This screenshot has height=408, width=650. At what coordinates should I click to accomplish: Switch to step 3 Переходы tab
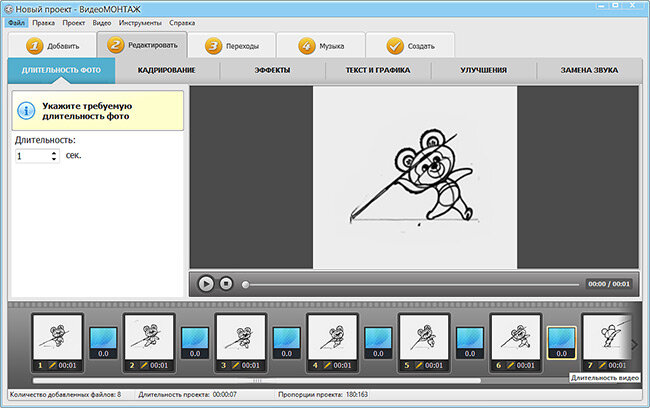pos(232,46)
